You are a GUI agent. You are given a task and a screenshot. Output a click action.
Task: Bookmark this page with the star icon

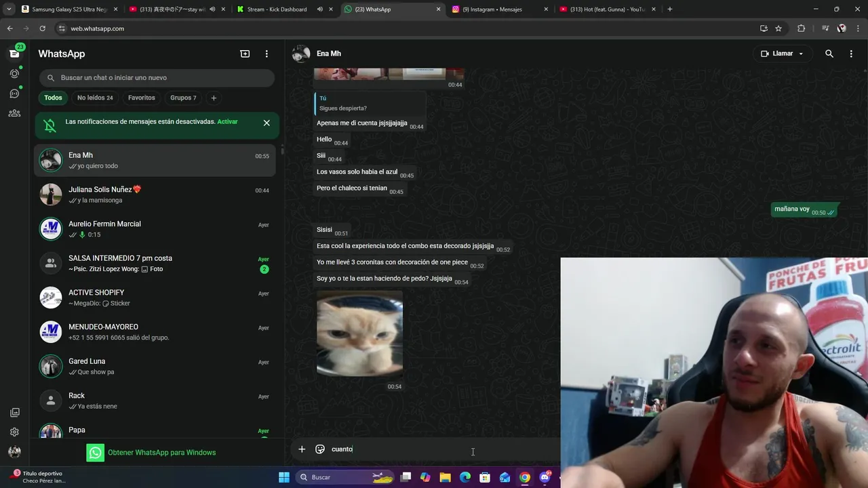(778, 28)
